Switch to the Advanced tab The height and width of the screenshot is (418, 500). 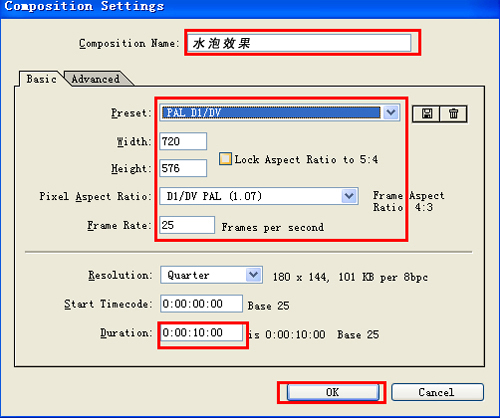pyautogui.click(x=96, y=79)
